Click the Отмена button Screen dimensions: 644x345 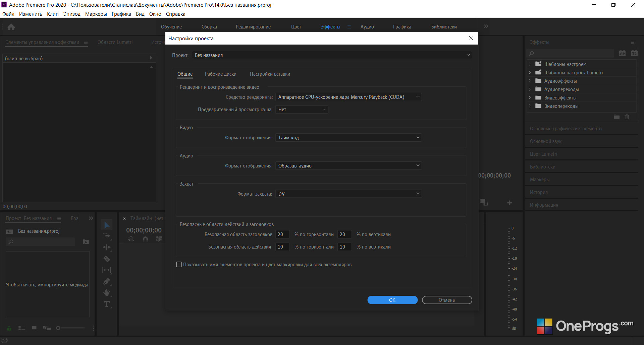pos(447,300)
